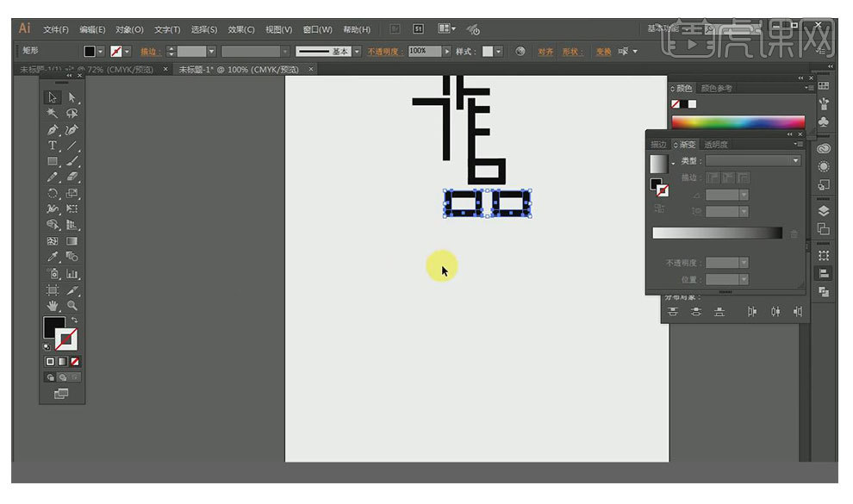Screen dimensions: 853x504
Task: Set paint mode to None
Action: [x=75, y=362]
